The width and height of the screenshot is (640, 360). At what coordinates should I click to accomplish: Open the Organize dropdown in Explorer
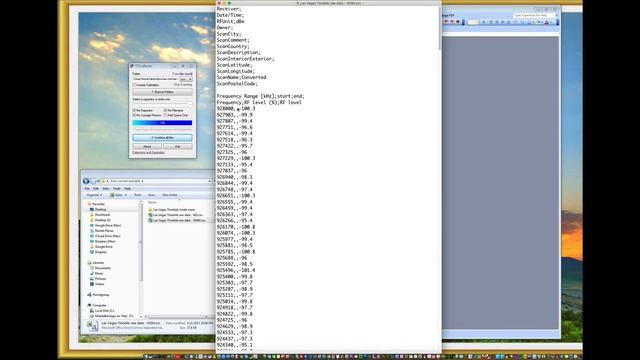pyautogui.click(x=94, y=195)
